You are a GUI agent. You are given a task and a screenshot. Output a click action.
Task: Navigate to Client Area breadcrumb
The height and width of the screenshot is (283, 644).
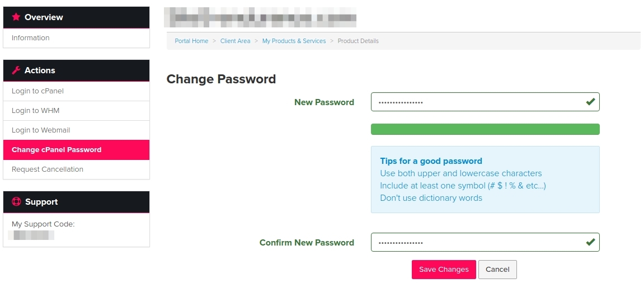pos(235,41)
